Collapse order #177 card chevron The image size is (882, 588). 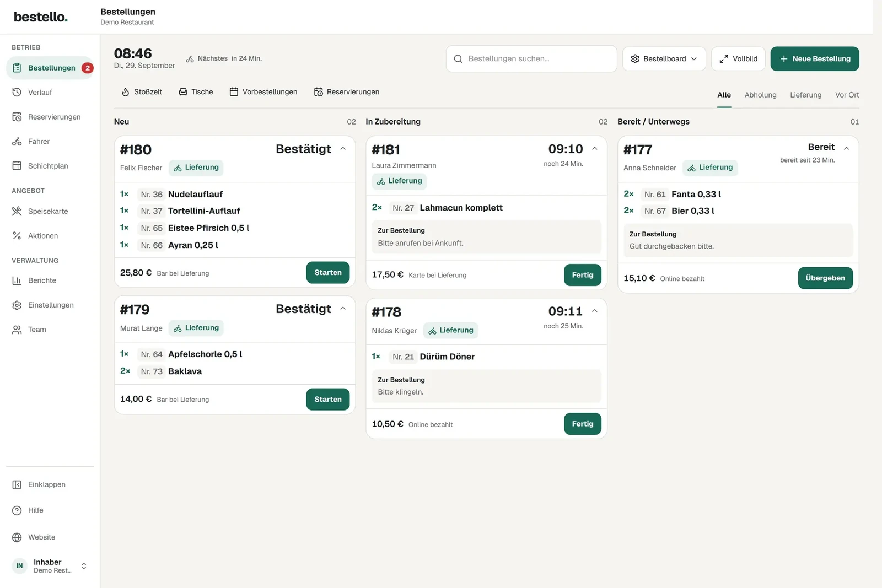pos(846,148)
